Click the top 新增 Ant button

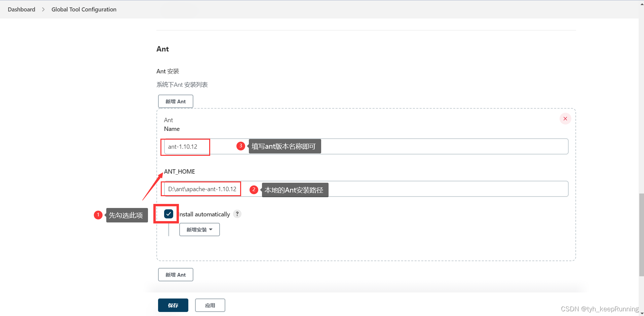pyautogui.click(x=176, y=101)
